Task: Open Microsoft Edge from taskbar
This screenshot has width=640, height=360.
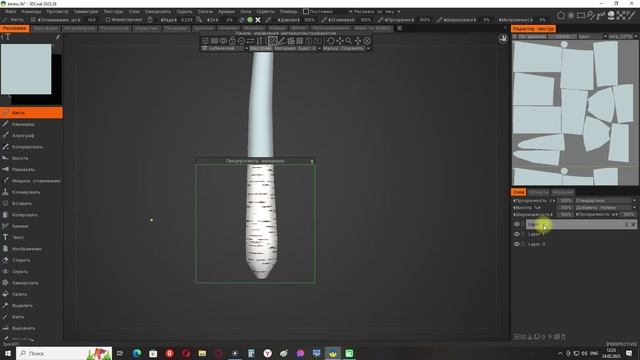Action: (x=137, y=353)
